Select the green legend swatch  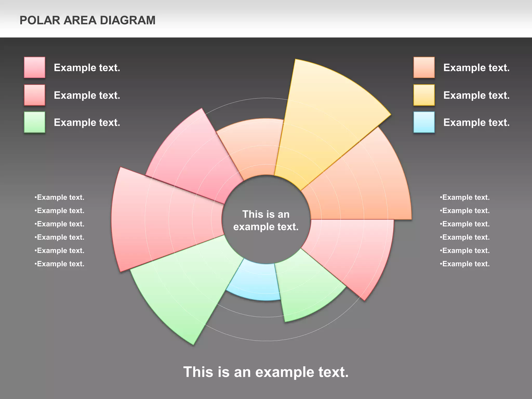35,122
